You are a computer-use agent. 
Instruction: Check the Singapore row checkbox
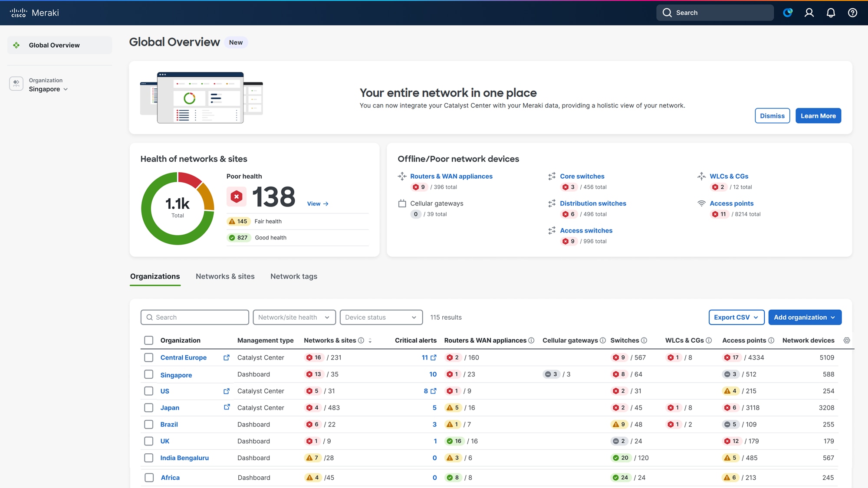point(149,374)
